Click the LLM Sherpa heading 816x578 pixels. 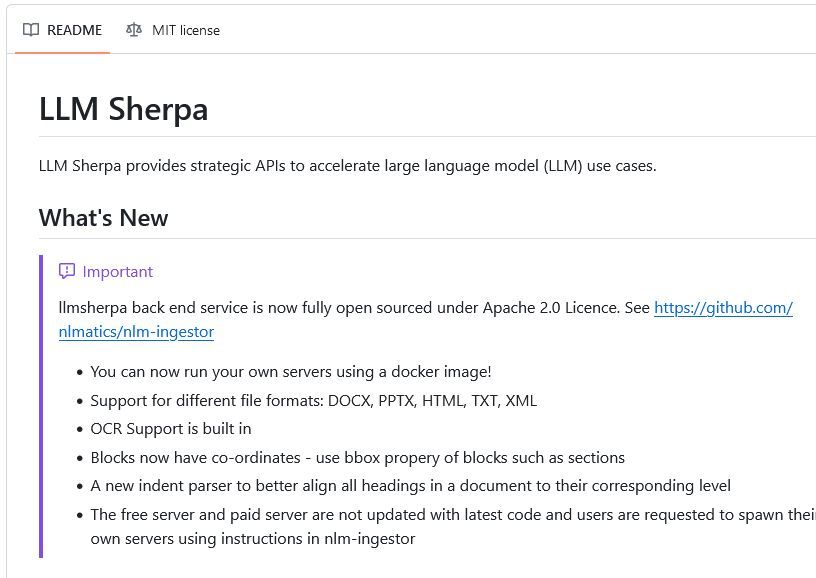pos(124,109)
